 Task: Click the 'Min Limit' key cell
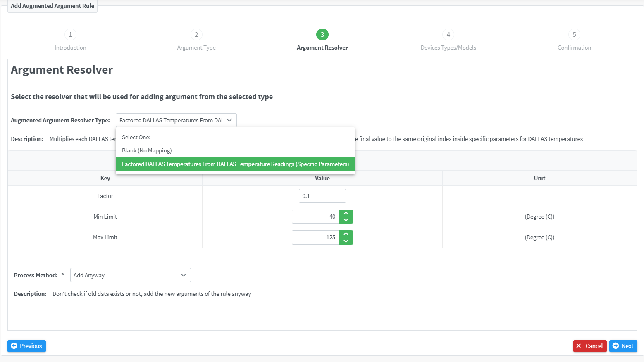[x=105, y=217]
